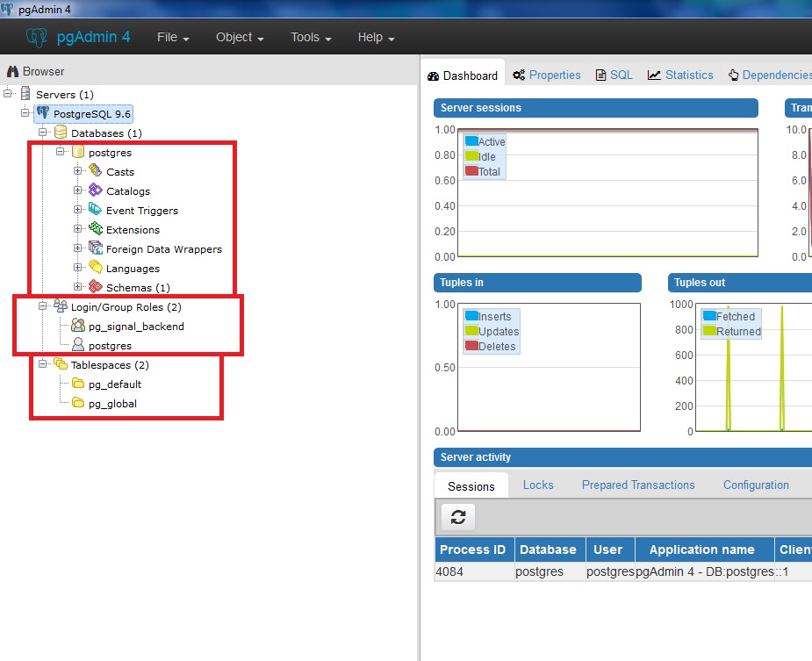Click the Tablespaces folders icon
The height and width of the screenshot is (661, 812).
tap(61, 363)
